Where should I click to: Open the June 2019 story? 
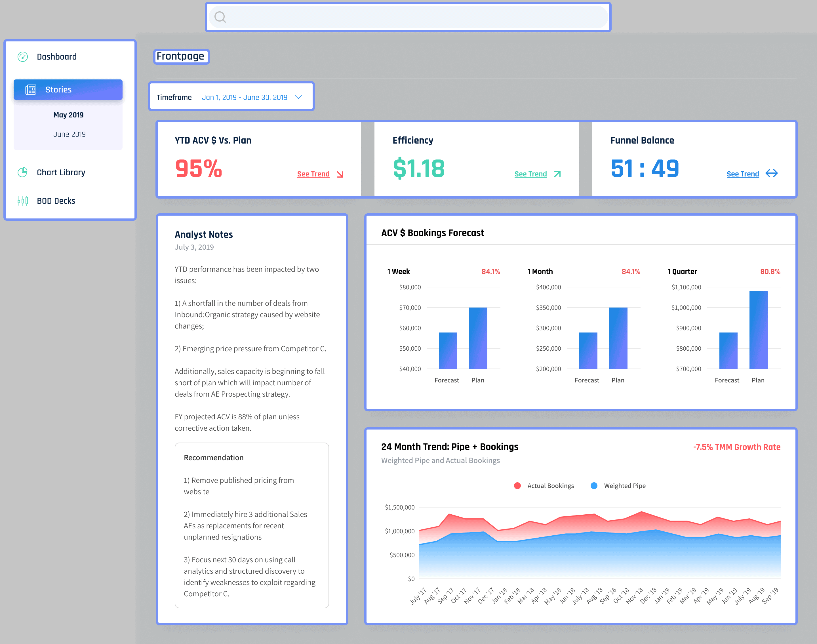click(70, 134)
